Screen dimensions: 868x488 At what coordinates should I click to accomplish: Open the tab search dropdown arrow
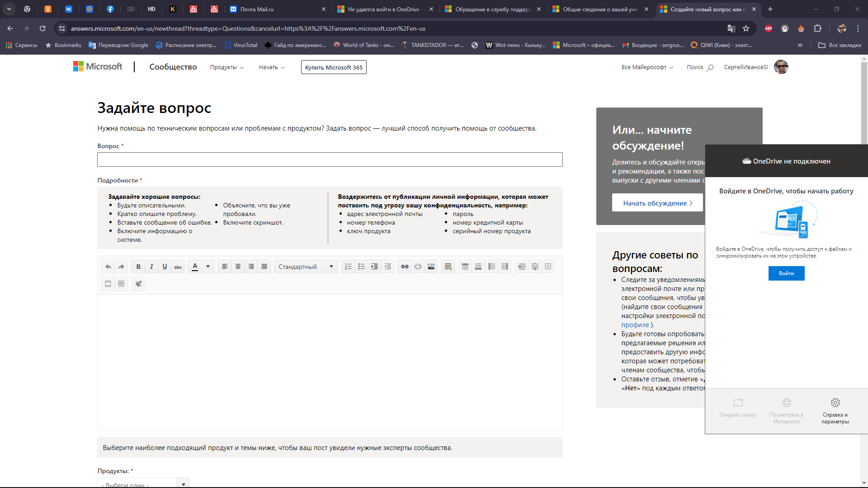(x=9, y=9)
